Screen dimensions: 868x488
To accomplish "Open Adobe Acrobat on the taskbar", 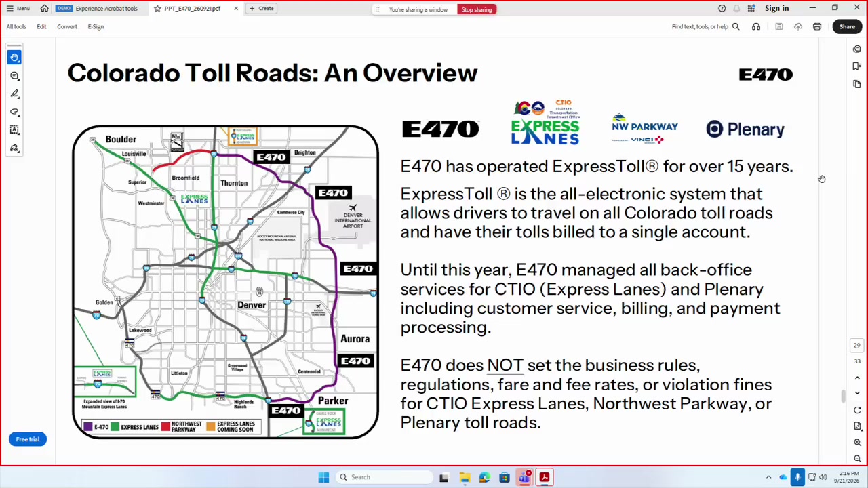I will (x=544, y=477).
